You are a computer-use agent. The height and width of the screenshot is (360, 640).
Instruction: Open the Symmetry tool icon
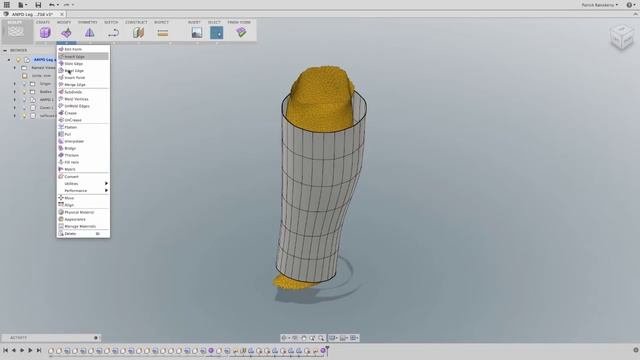coord(89,33)
